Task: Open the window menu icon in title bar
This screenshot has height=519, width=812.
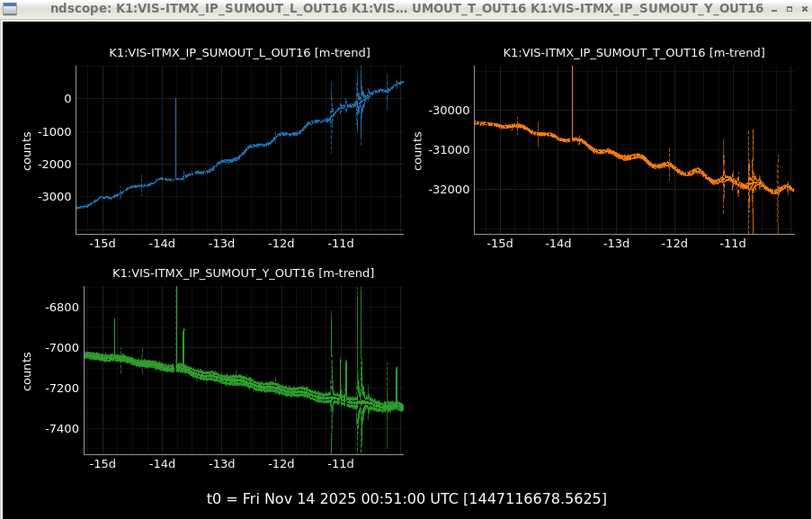Action: [10, 8]
